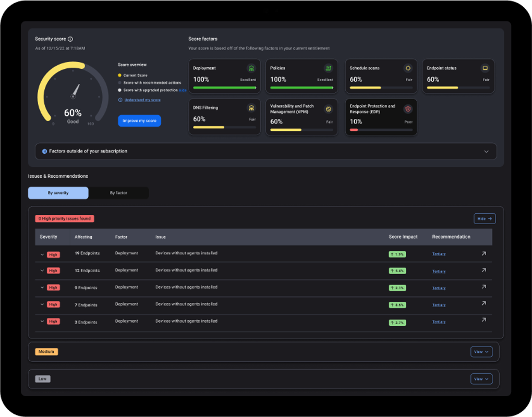Open the Low severity View dropdown

(481, 379)
